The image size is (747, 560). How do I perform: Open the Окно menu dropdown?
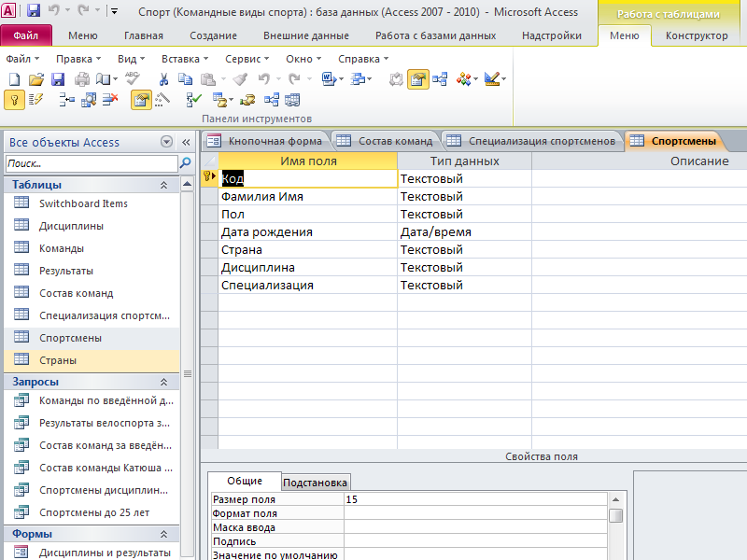click(303, 59)
